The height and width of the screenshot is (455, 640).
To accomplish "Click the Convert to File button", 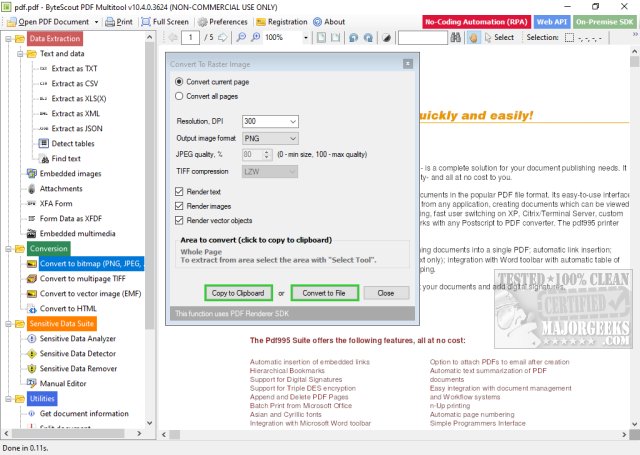I will [324, 293].
